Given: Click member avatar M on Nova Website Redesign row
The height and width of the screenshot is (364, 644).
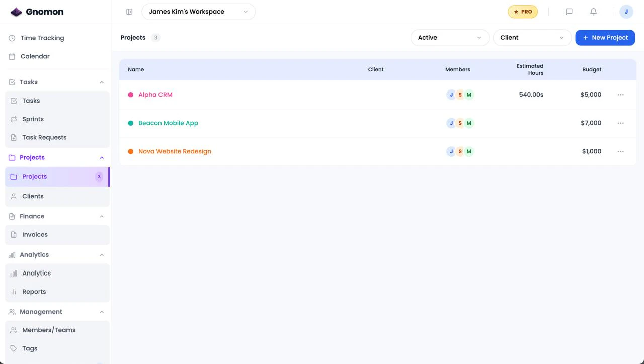Looking at the screenshot, I should tap(469, 151).
